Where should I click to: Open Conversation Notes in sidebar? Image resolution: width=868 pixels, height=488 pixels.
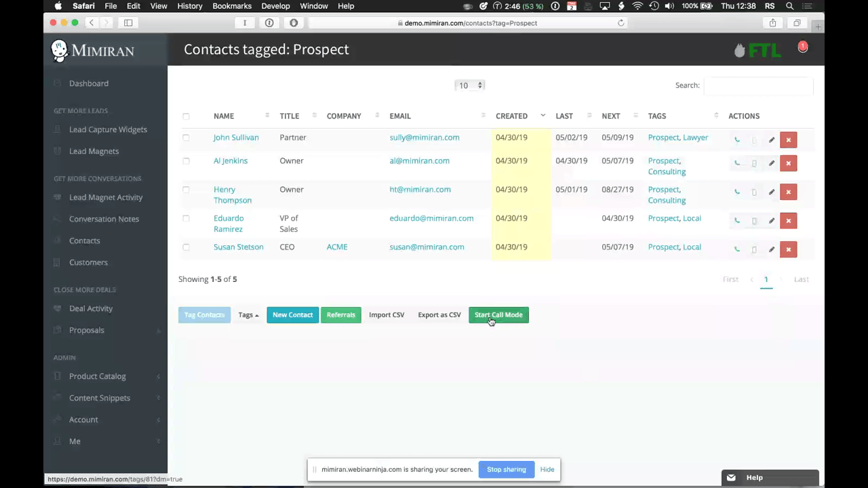click(x=104, y=219)
